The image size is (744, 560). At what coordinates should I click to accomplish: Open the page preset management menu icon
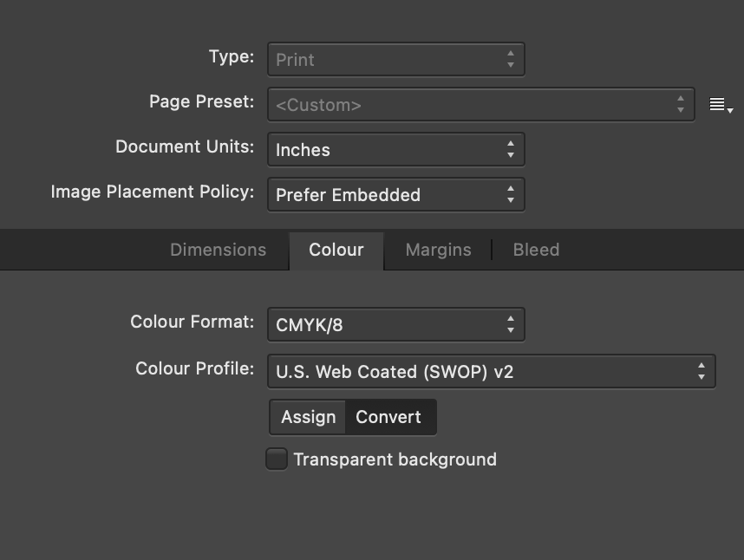coord(719,104)
